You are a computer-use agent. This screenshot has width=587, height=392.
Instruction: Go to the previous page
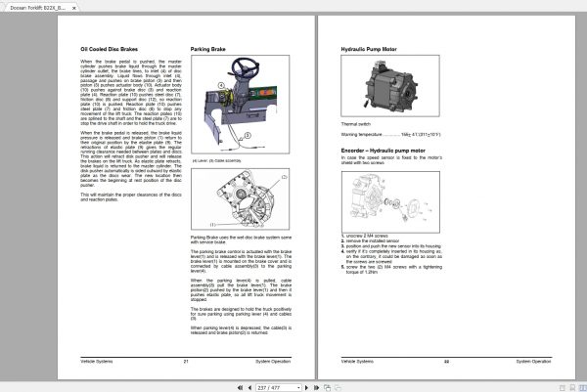[249, 388]
